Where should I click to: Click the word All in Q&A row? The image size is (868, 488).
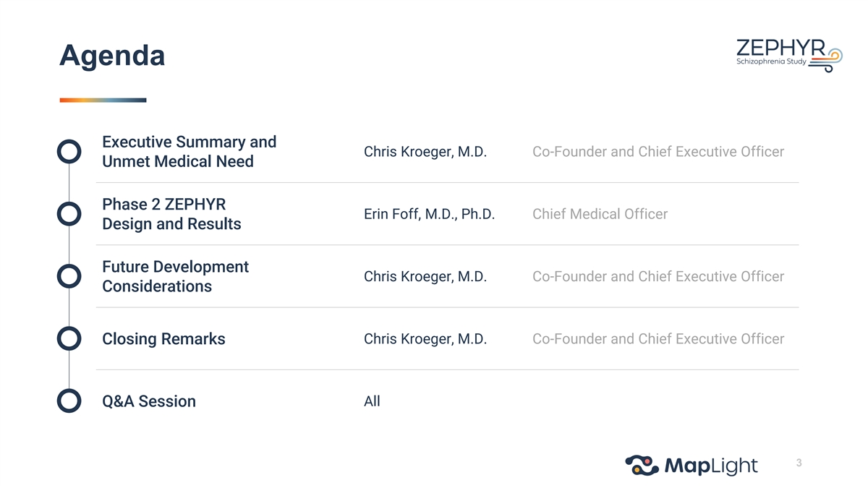(x=372, y=401)
